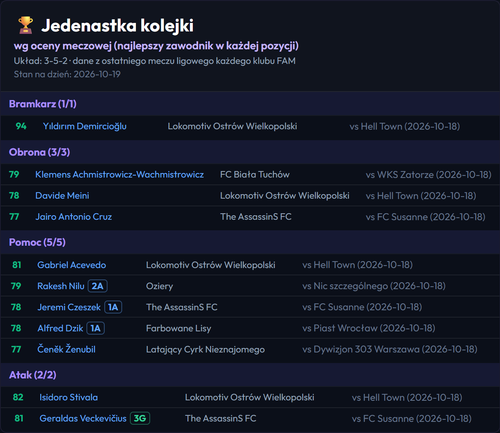Click rating 82 in Isidoro Stivala row
500x433 pixels.
(x=18, y=397)
